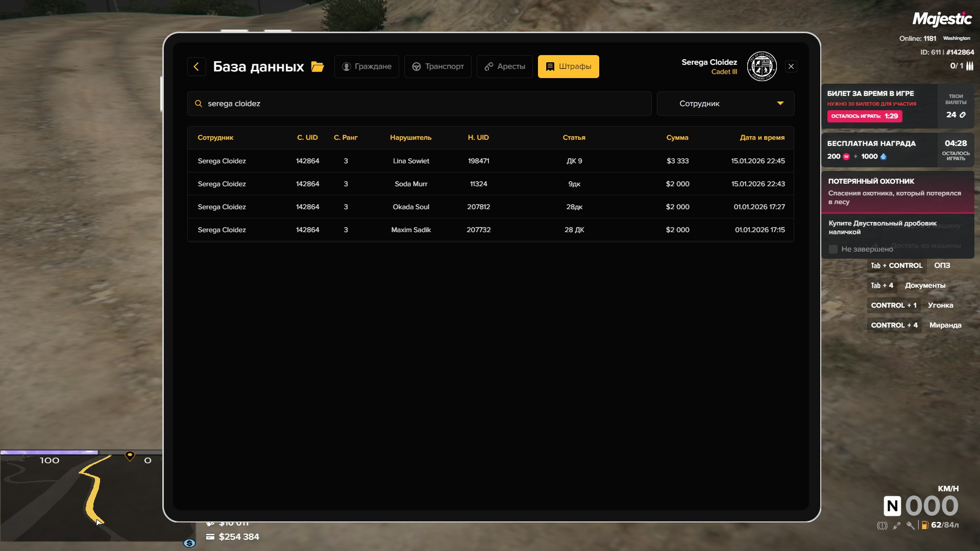Viewport: 980px width, 551px height.
Task: Click the yellow dropdown arrow for Сотрудник
Action: pyautogui.click(x=780, y=104)
